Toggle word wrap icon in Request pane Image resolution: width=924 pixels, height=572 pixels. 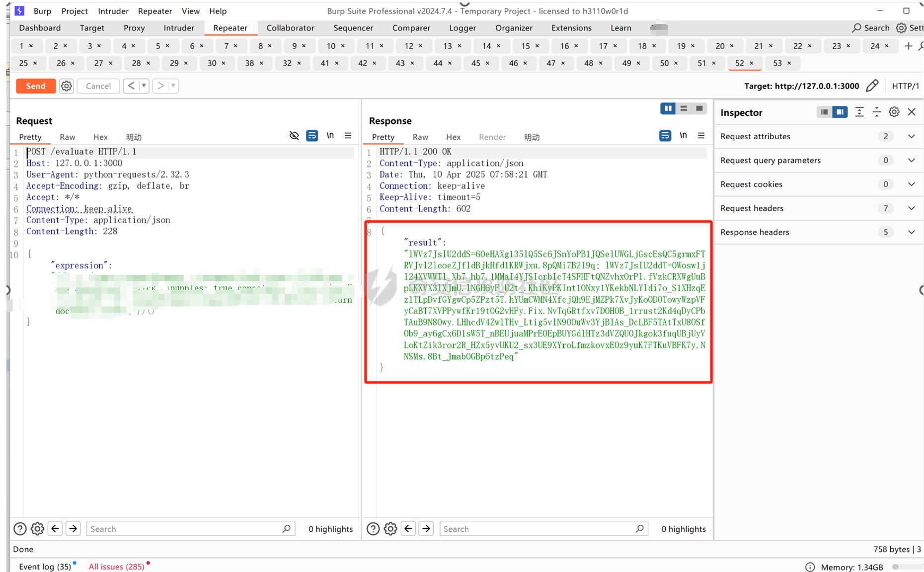click(x=312, y=136)
